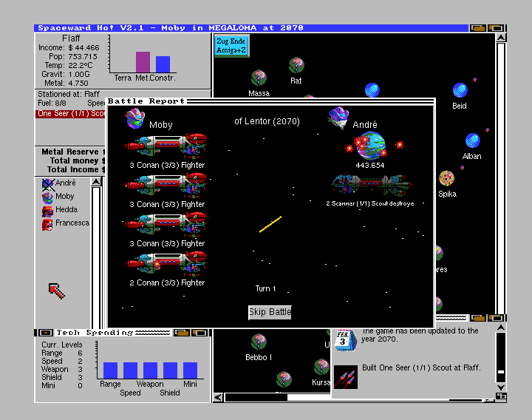Select player Hedda in the player list
The height and width of the screenshot is (420, 532).
[x=66, y=210]
